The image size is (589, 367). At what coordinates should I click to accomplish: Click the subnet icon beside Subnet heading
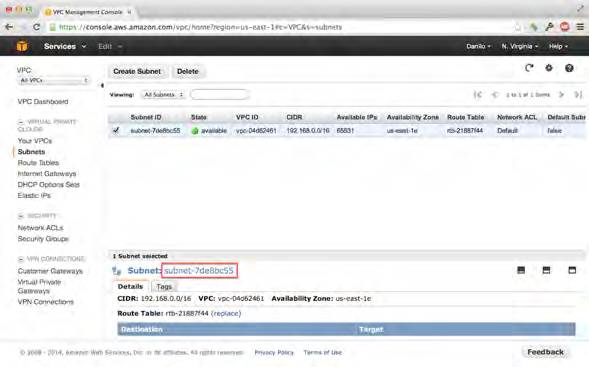coord(117,270)
